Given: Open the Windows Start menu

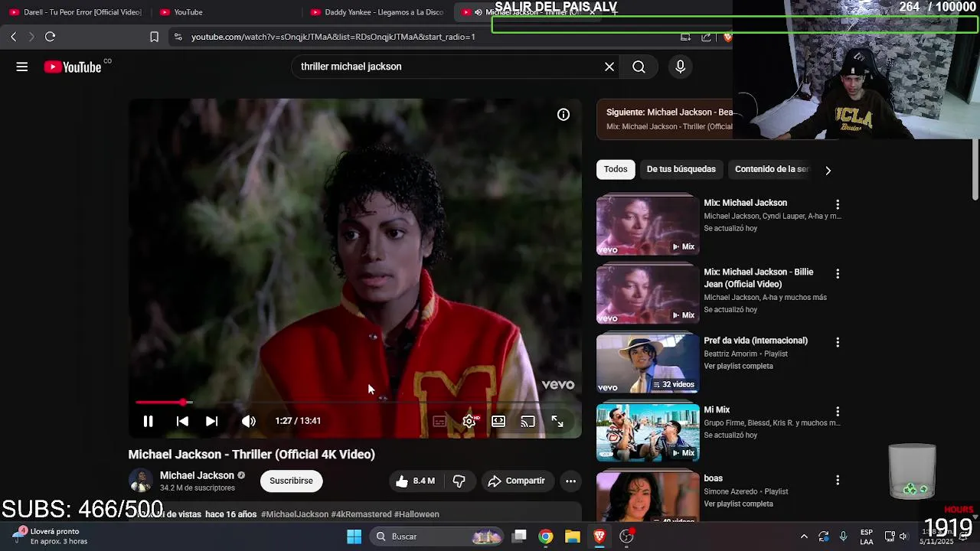Looking at the screenshot, I should pos(354,536).
